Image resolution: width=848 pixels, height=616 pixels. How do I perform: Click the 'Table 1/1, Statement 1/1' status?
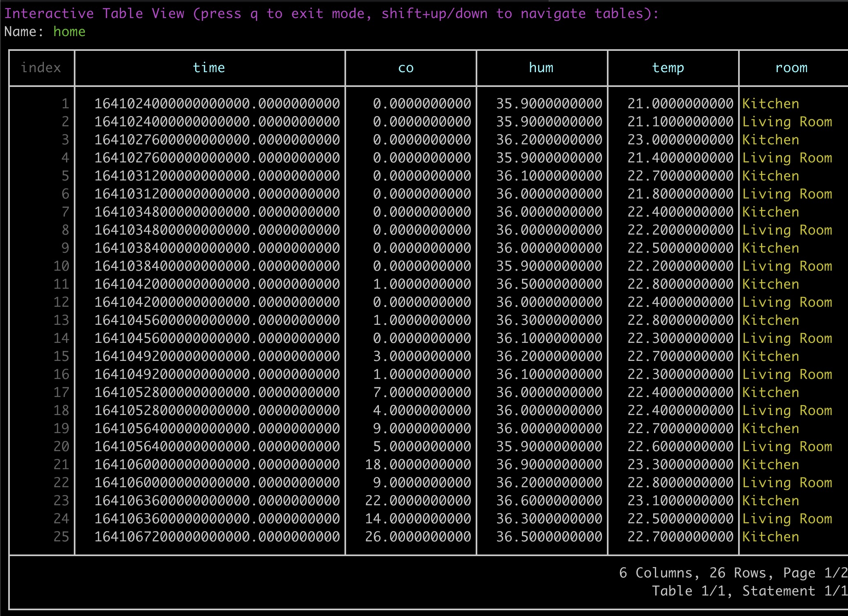[750, 591]
